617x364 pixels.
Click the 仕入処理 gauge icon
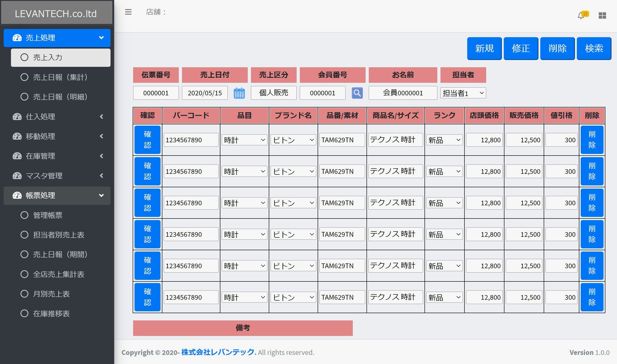click(x=17, y=117)
